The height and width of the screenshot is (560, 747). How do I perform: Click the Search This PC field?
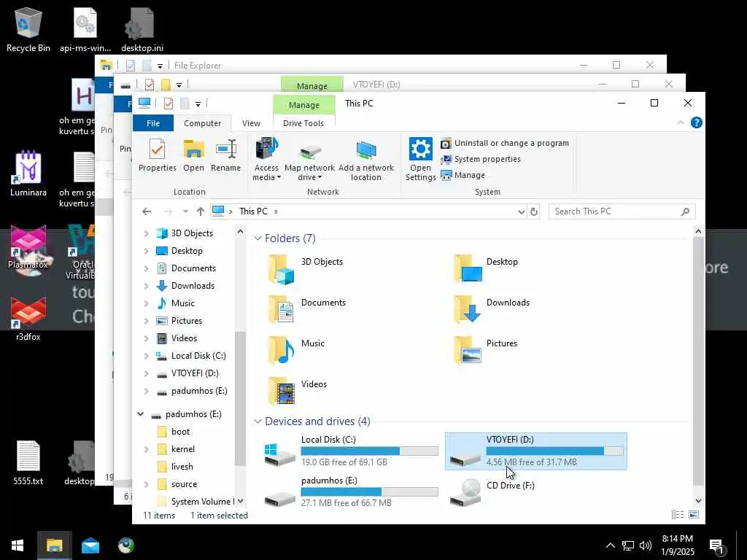(x=622, y=211)
